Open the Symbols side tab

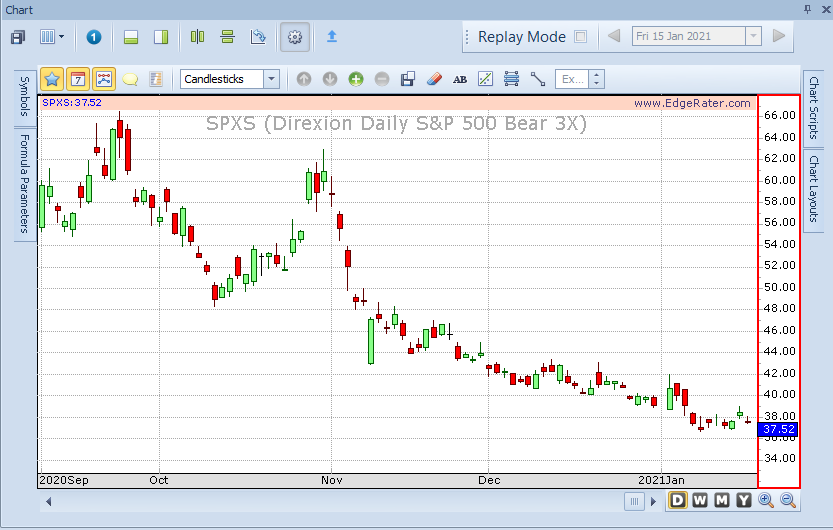24,97
